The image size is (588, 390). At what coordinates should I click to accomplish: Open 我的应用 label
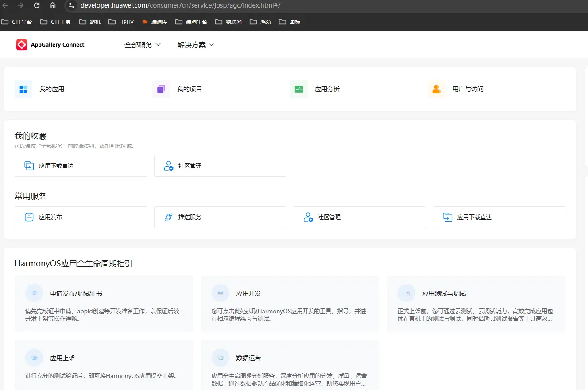click(52, 89)
